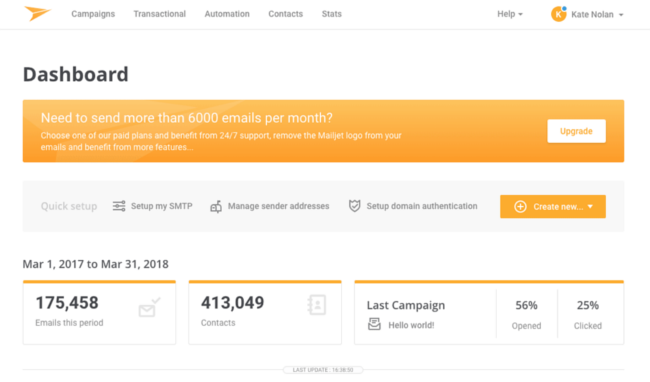Click the Mailjet paper plane logo
The width and height of the screenshot is (650, 382).
pos(37,13)
